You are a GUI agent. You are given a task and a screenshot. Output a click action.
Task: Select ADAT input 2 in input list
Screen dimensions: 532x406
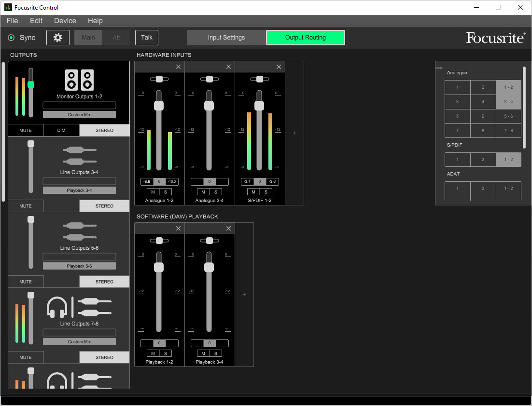[x=483, y=189]
